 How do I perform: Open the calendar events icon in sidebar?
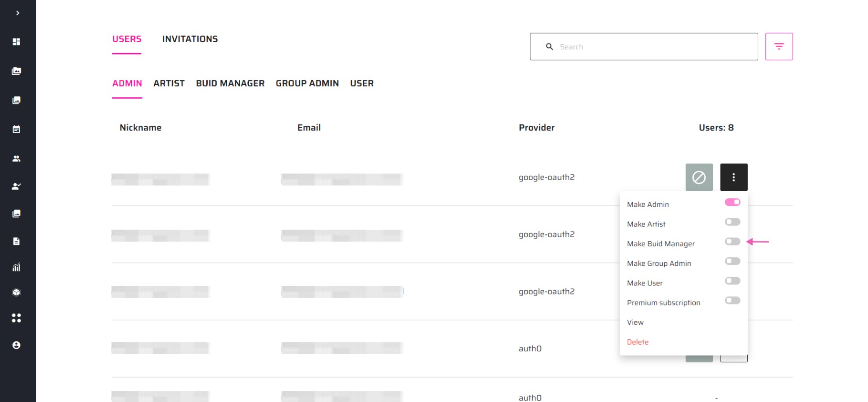coord(16,129)
